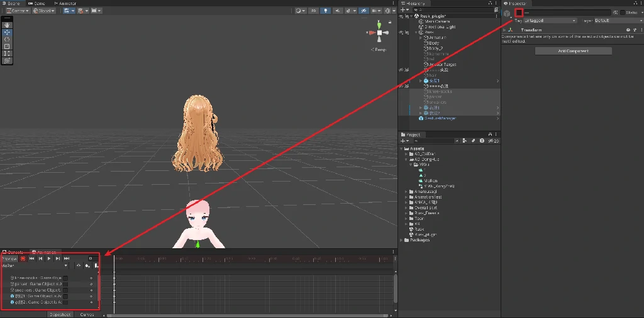
Task: Click the animation record button
Action: (x=23, y=258)
